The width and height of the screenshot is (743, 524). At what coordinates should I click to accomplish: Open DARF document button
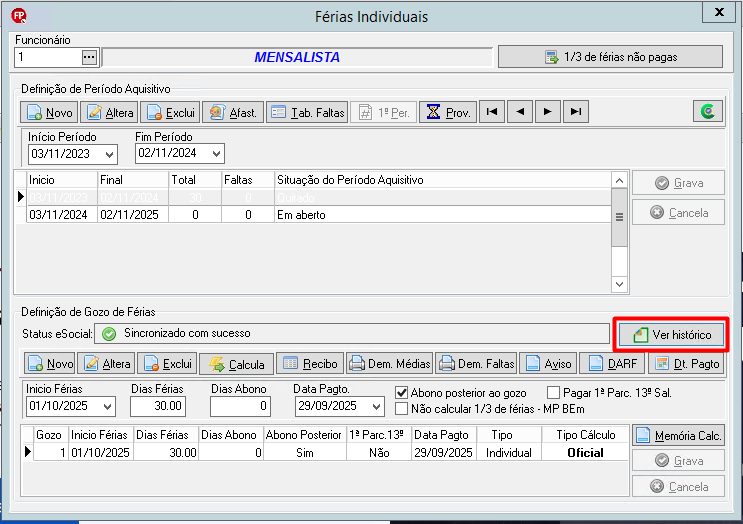coord(612,364)
